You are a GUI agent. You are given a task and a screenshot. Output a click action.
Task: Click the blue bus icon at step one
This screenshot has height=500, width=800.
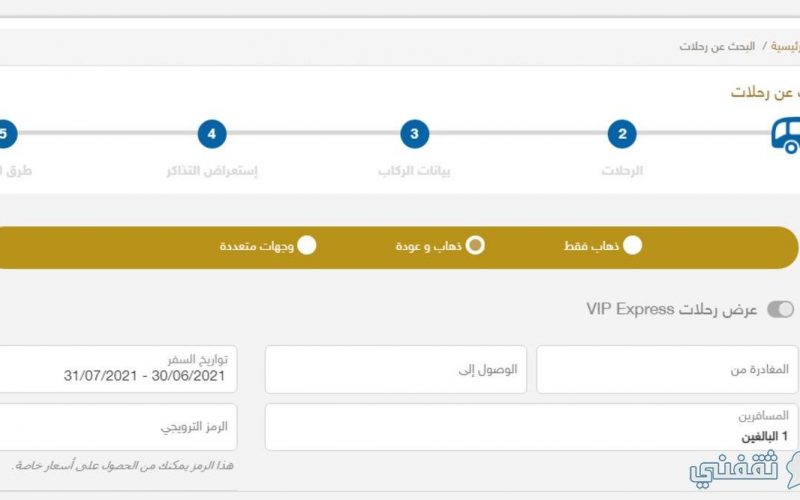pos(786,135)
